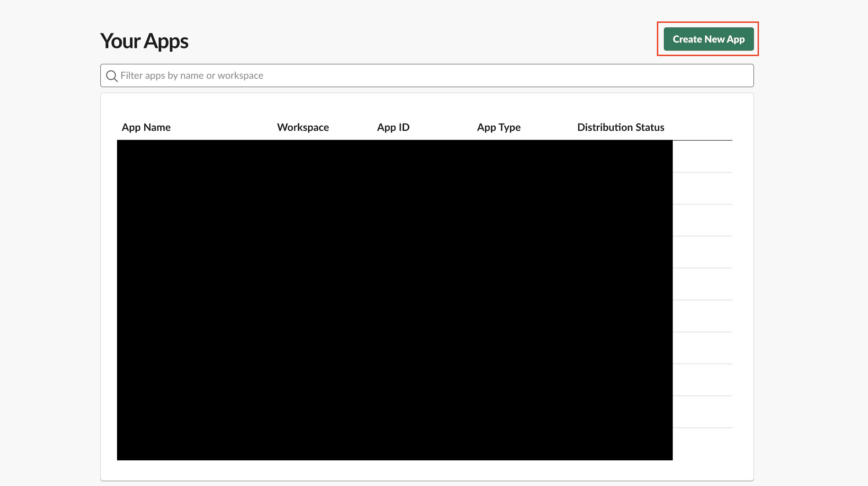This screenshot has width=868, height=486.
Task: Click the App Type column header
Action: [x=499, y=127]
